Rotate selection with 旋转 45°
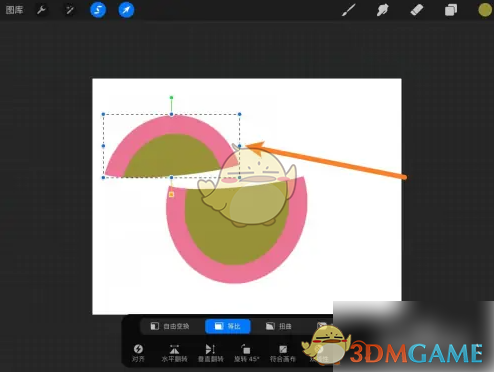Viewport: 494px width, 372px height. pos(246,353)
